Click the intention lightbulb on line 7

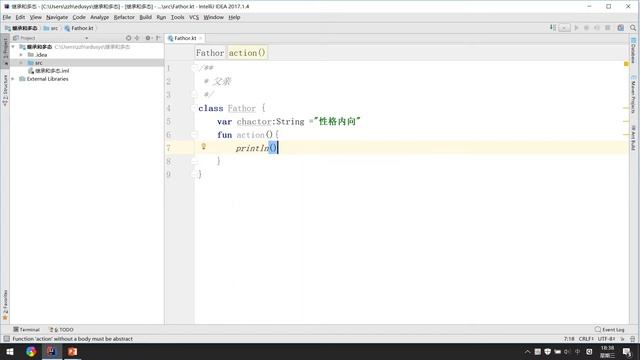(x=203, y=147)
